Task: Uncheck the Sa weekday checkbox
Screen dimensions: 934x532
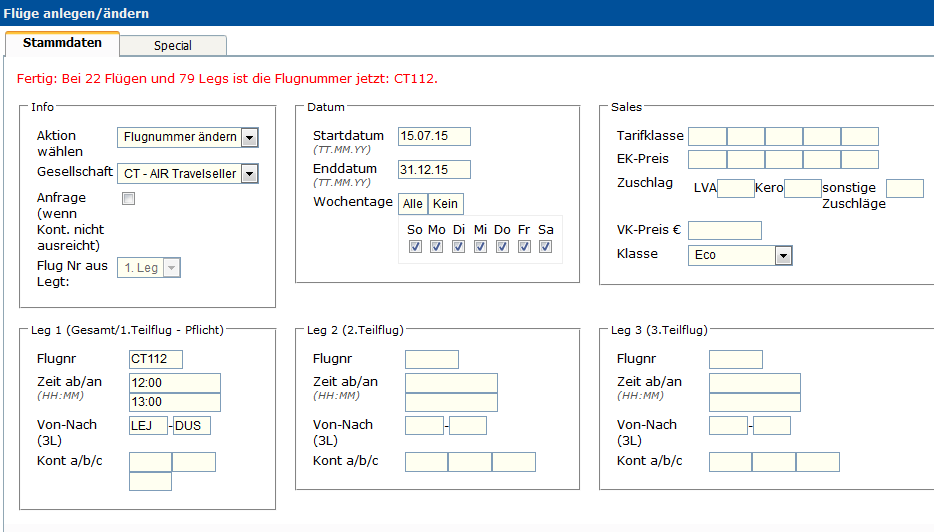Action: [x=546, y=247]
